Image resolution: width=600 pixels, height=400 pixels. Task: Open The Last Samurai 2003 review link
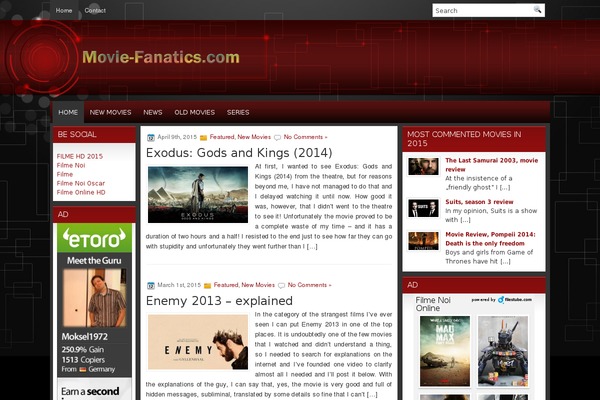point(492,165)
